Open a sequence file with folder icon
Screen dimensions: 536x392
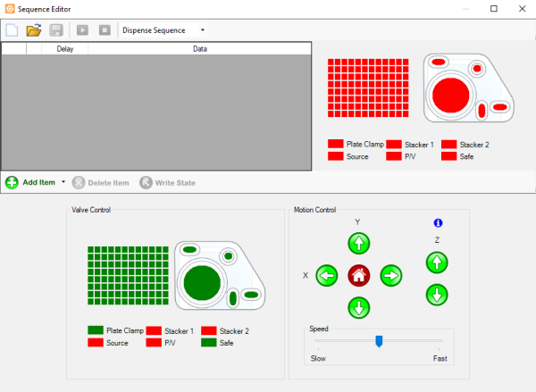click(x=34, y=29)
